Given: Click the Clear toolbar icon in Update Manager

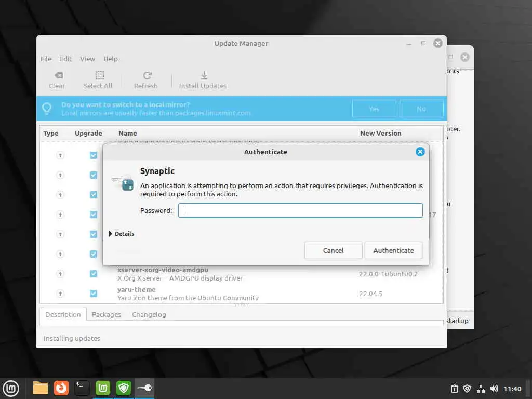Looking at the screenshot, I should (x=59, y=75).
